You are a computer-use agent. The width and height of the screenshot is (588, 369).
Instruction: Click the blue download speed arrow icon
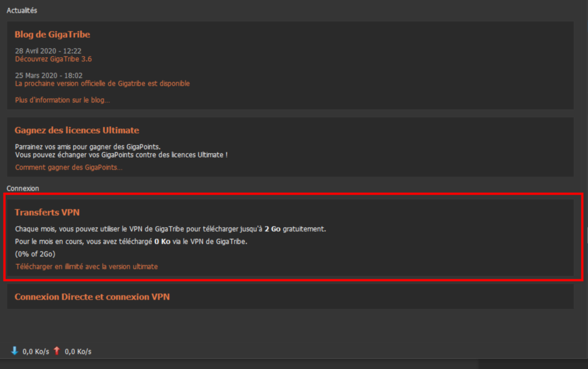(x=14, y=351)
